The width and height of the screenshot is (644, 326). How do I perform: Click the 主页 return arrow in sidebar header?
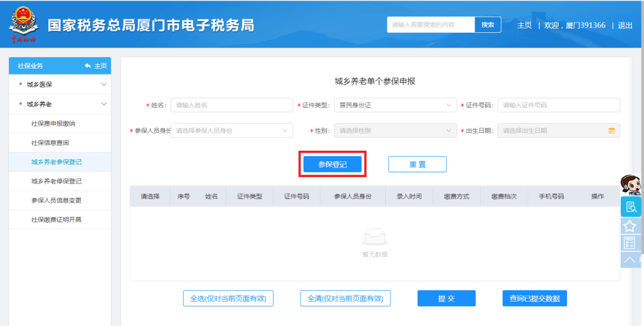95,66
